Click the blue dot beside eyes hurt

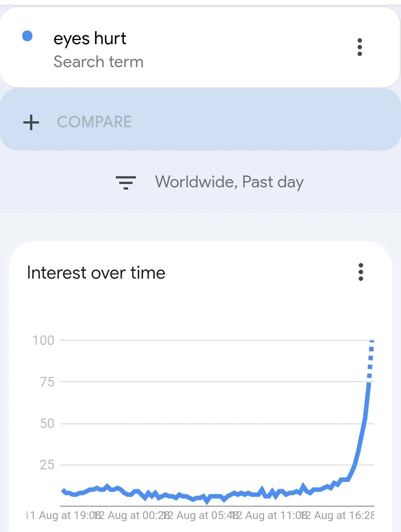pyautogui.click(x=27, y=36)
